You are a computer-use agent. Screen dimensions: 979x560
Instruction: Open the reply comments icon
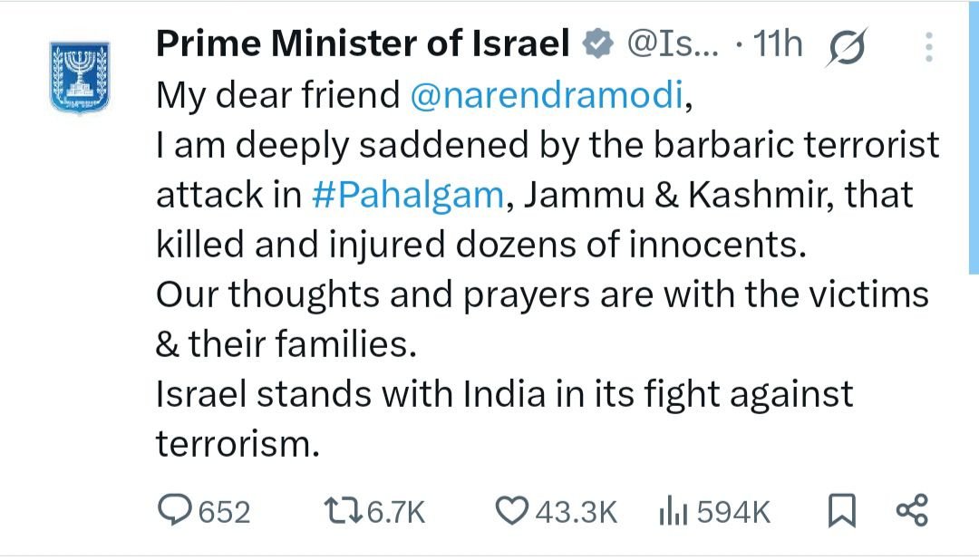174,509
